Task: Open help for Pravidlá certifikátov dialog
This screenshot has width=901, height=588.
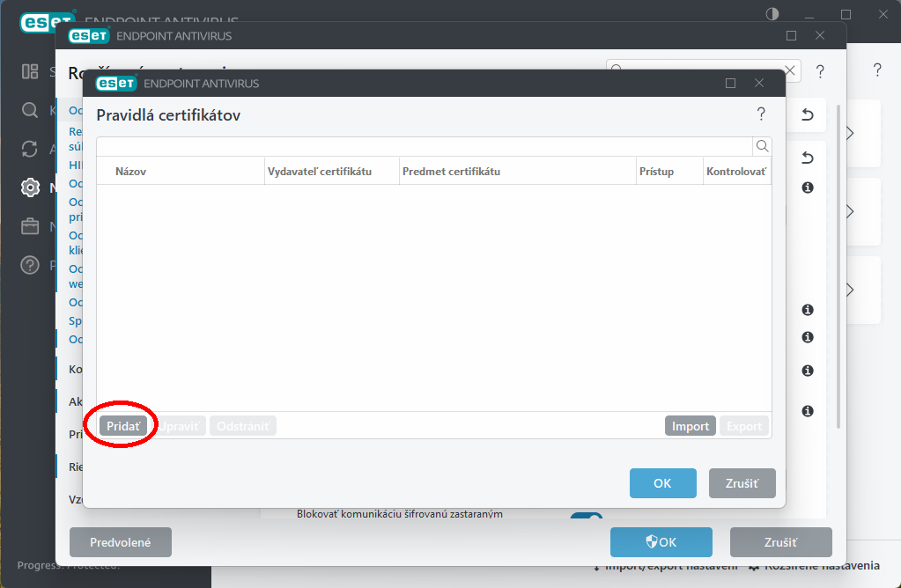Action: tap(761, 114)
